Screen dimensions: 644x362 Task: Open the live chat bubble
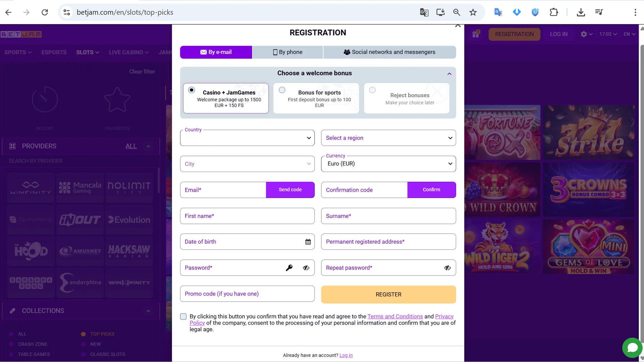[x=632, y=348]
